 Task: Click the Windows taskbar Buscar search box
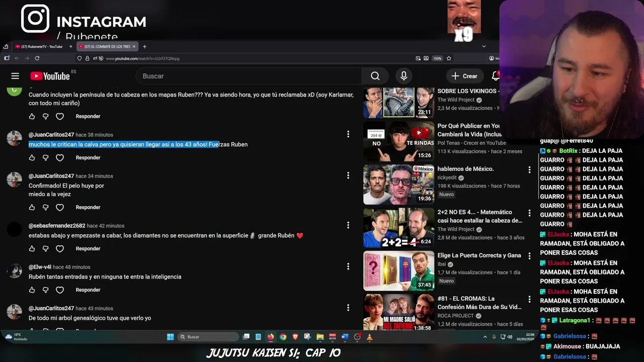209,337
